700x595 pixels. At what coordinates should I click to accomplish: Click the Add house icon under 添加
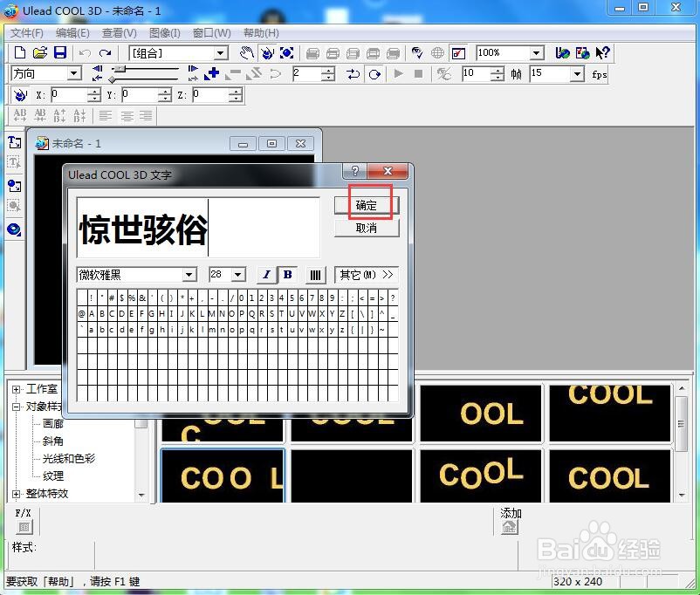(510, 528)
